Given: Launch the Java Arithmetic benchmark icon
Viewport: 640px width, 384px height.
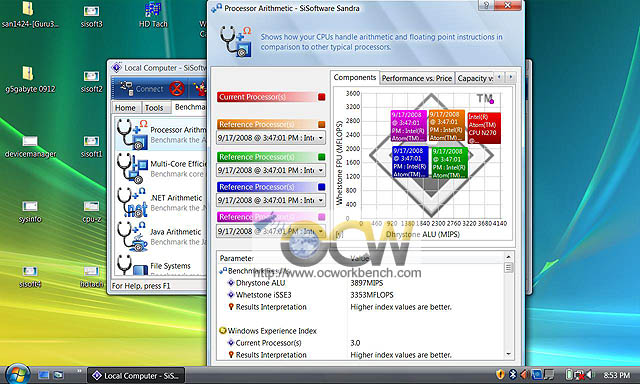Looking at the screenshot, I should pos(132,235).
